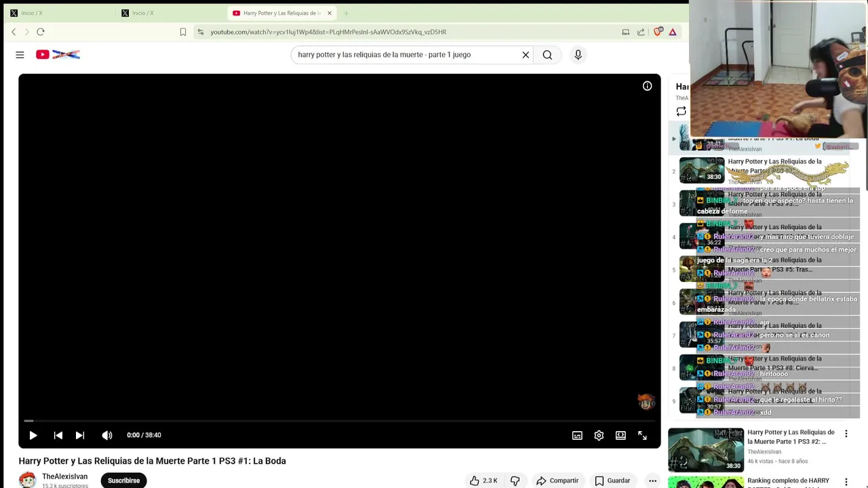Click the YouTube URL address bar
Image resolution: width=868 pixels, height=488 pixels.
click(x=328, y=32)
